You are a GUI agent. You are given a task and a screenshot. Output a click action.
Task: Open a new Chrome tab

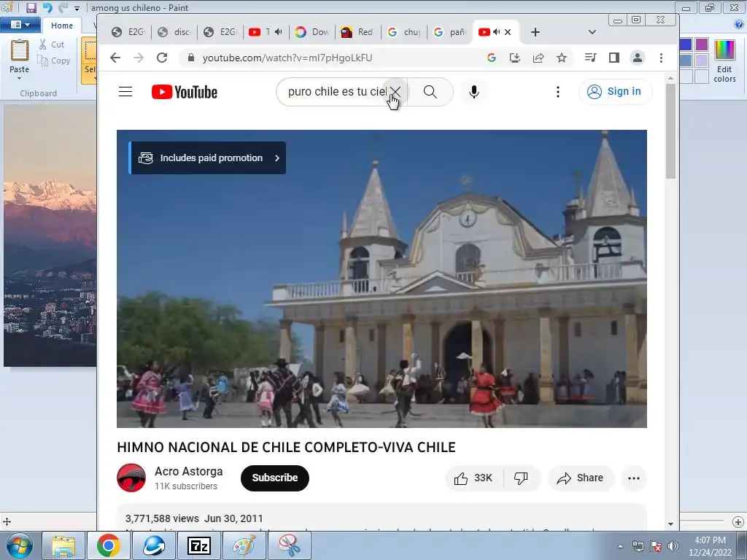[x=535, y=32]
